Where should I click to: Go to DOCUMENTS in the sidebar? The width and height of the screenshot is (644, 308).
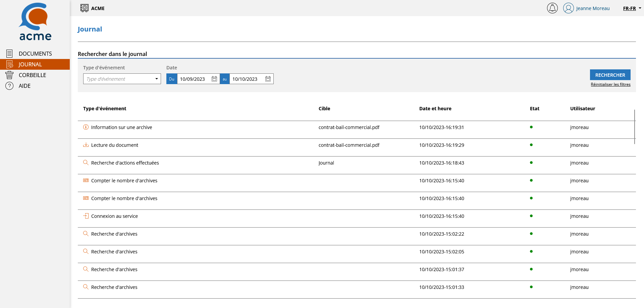pos(35,54)
